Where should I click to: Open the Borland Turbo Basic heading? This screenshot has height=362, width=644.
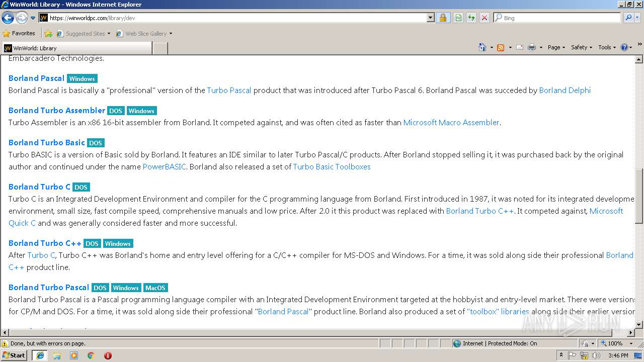click(x=47, y=142)
